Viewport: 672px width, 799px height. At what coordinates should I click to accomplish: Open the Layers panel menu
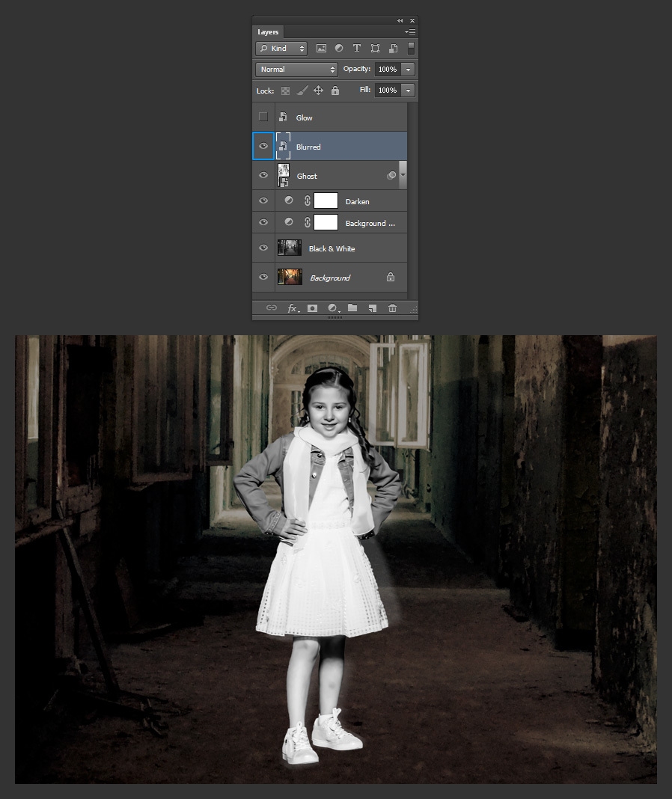pos(410,32)
